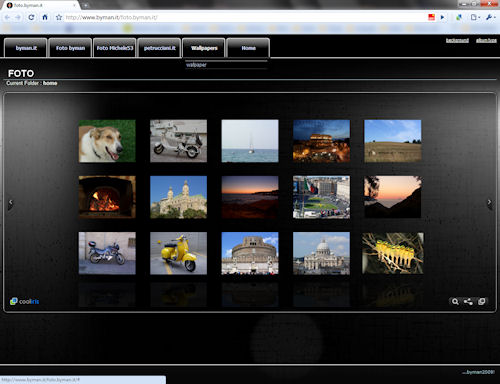Open the yellow Vespa scooter thumbnail

pos(178,253)
